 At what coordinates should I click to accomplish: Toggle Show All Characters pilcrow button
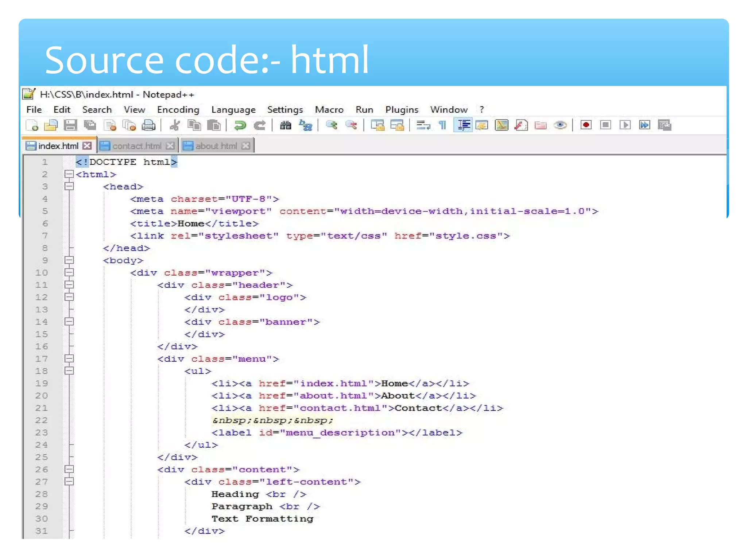(443, 125)
